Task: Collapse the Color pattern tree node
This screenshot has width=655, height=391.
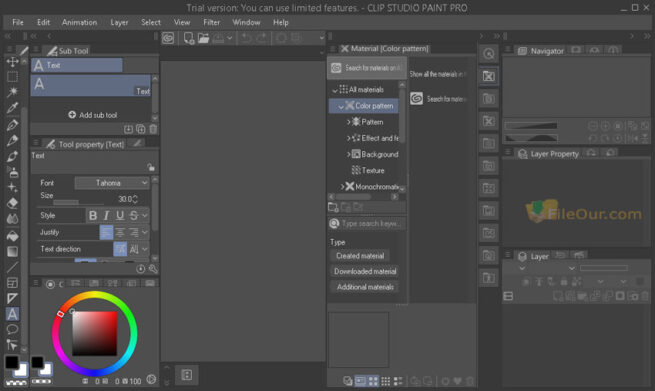Action: pyautogui.click(x=340, y=107)
